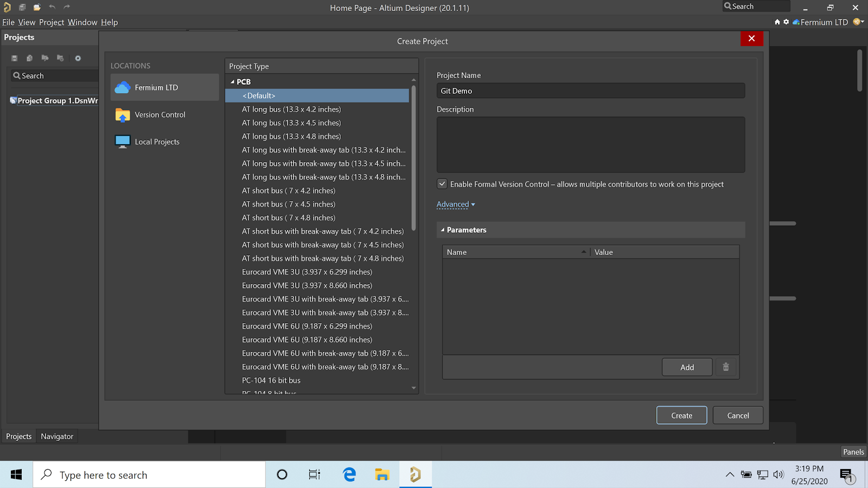Switch to the Navigator tab
This screenshot has width=868, height=488.
point(56,436)
